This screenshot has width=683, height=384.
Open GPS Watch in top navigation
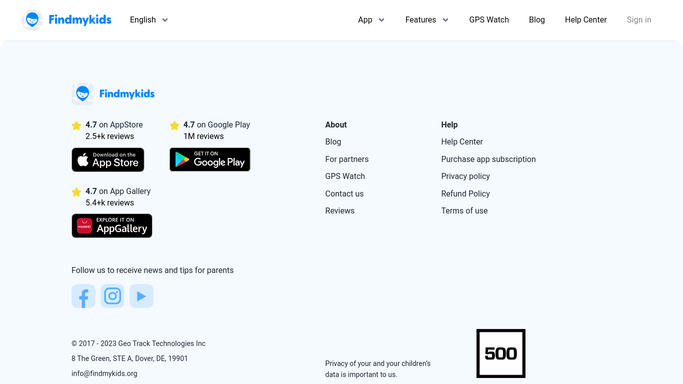click(489, 20)
